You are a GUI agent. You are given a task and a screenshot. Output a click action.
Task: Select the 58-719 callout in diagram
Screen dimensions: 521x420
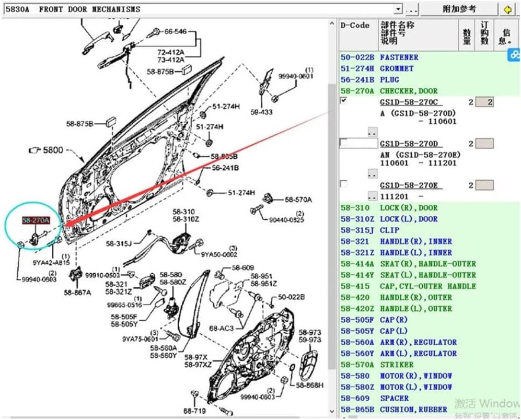coord(193,412)
